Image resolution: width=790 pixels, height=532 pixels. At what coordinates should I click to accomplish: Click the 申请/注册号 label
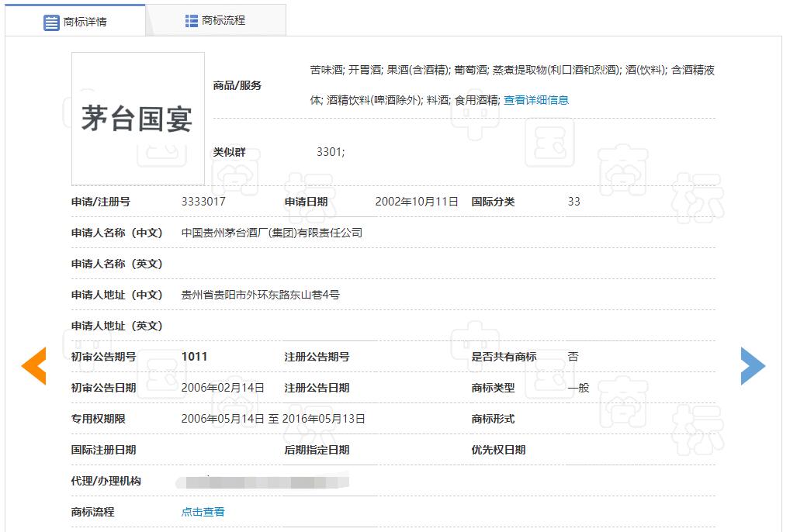pos(101,202)
